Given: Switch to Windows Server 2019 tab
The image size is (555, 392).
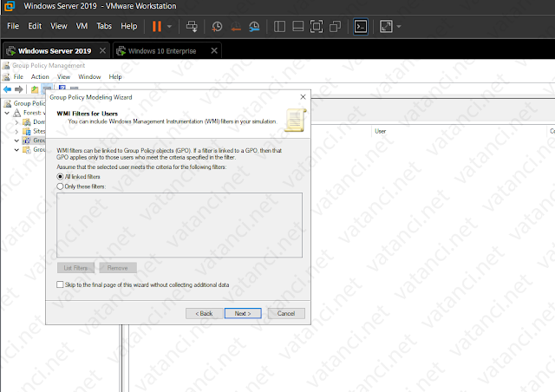Looking at the screenshot, I should tap(55, 51).
